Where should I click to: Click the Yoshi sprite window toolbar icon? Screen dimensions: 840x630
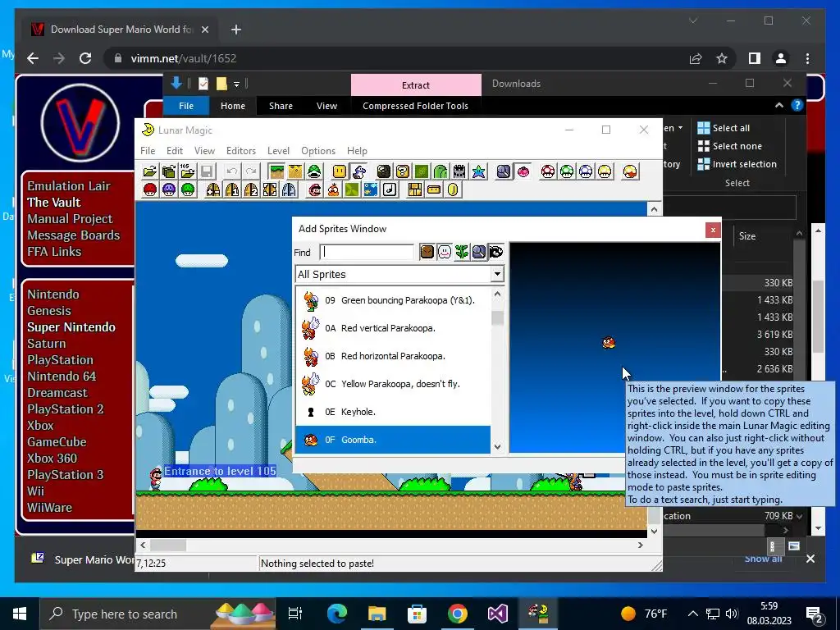tap(359, 171)
